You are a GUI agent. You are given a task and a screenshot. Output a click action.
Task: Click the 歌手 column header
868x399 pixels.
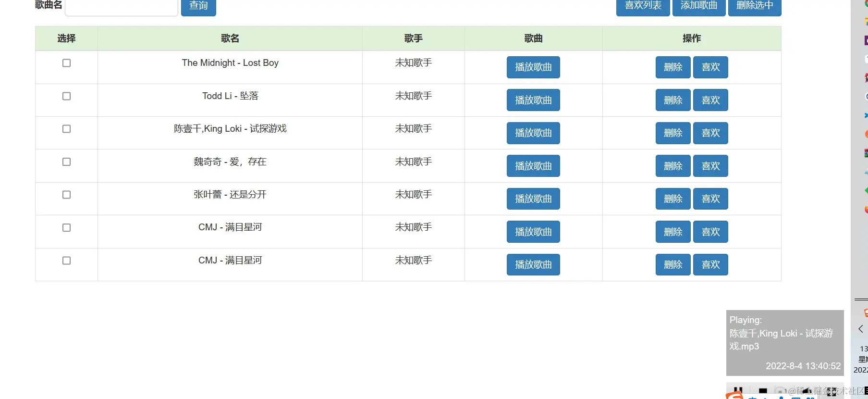(414, 38)
